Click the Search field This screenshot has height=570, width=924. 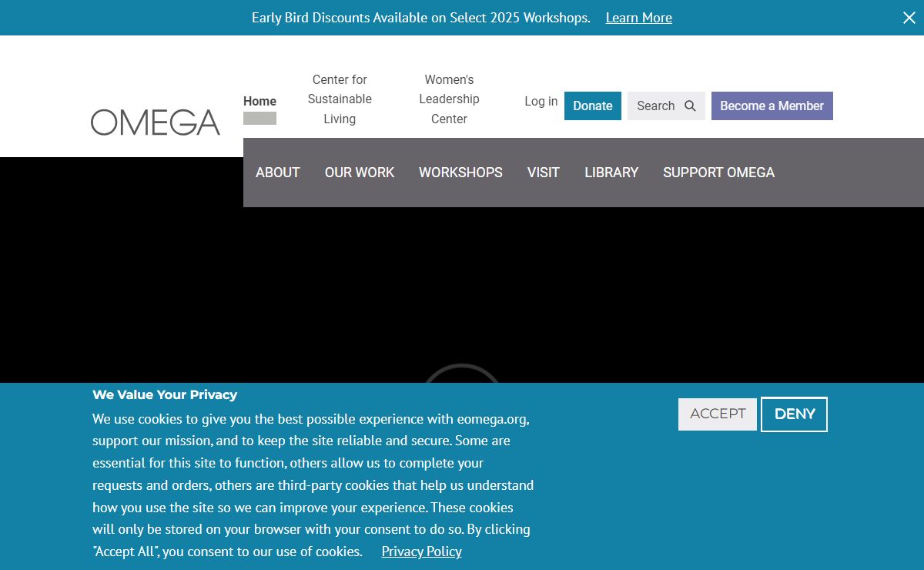666,106
